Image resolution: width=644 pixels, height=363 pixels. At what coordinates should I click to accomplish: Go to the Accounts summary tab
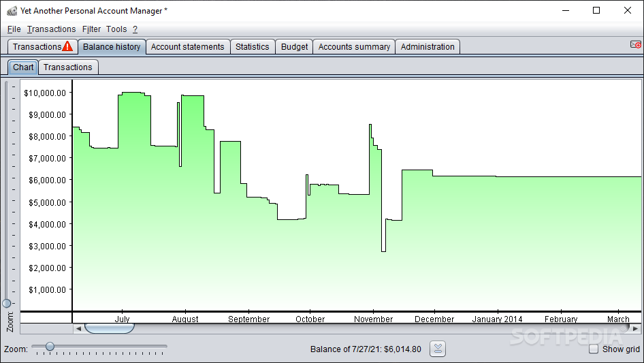click(354, 46)
